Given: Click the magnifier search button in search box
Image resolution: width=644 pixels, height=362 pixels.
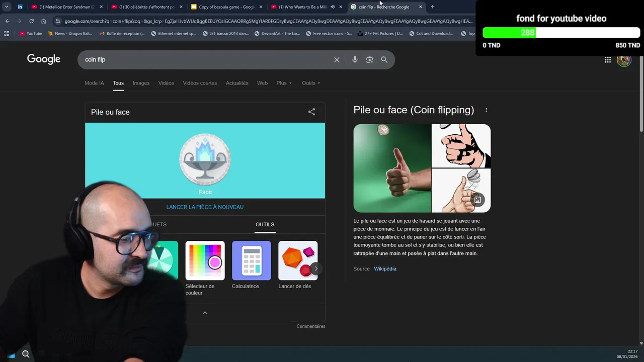Looking at the screenshot, I should pos(384,60).
